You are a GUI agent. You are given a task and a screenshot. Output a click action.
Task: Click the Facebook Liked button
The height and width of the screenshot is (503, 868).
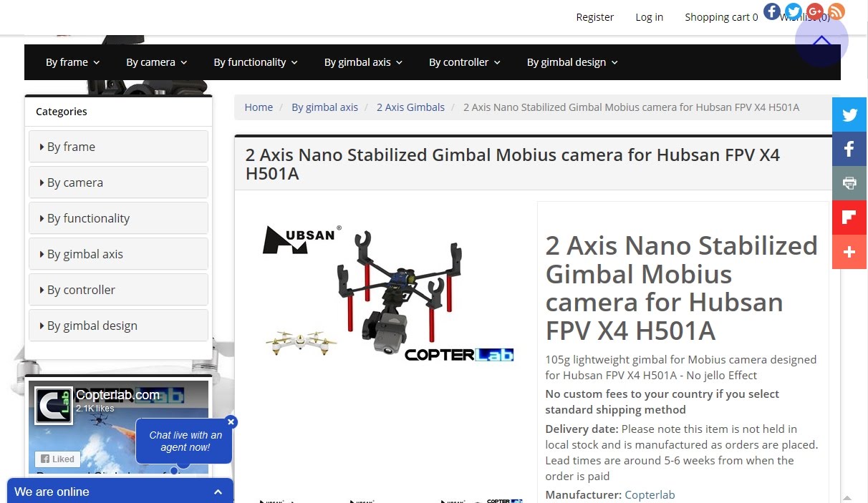click(57, 459)
